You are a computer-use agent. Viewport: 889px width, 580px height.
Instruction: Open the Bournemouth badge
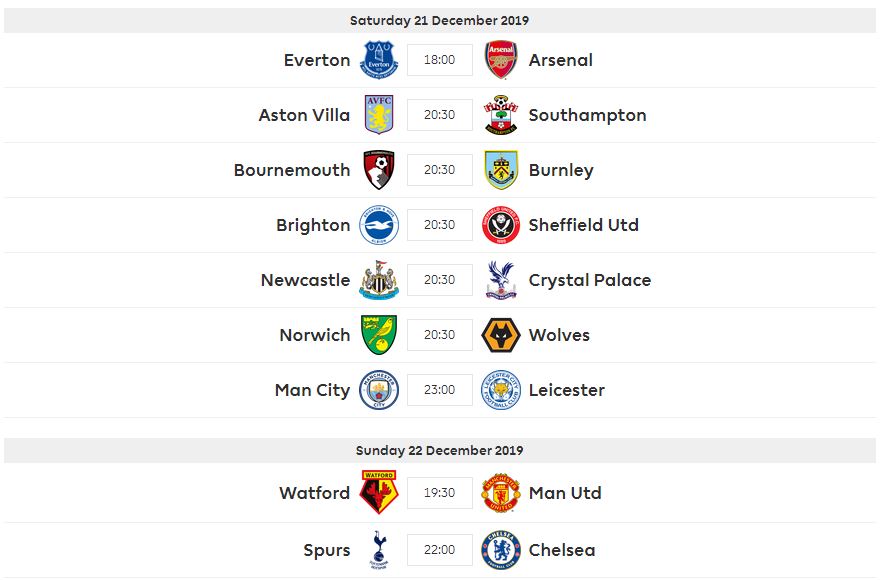point(379,170)
